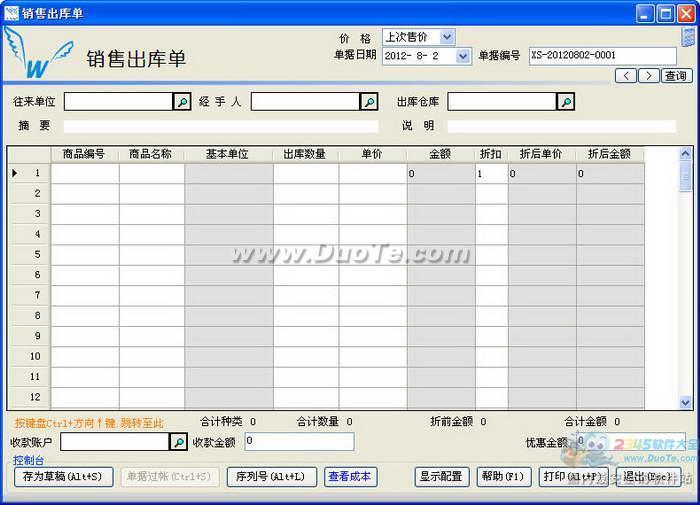Open the 单据日期 date picker dropdown
Image resolution: width=700 pixels, height=505 pixels.
463,56
